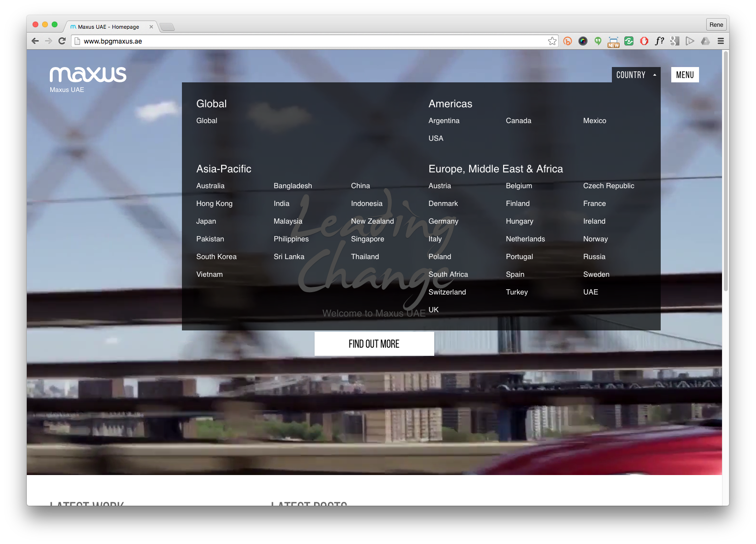Image resolution: width=756 pixels, height=544 pixels.
Task: Choose Sweden
Action: (597, 274)
